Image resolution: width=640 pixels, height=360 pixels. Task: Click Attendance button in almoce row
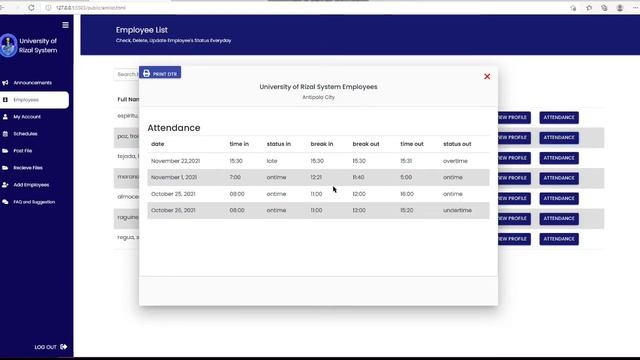click(x=559, y=198)
